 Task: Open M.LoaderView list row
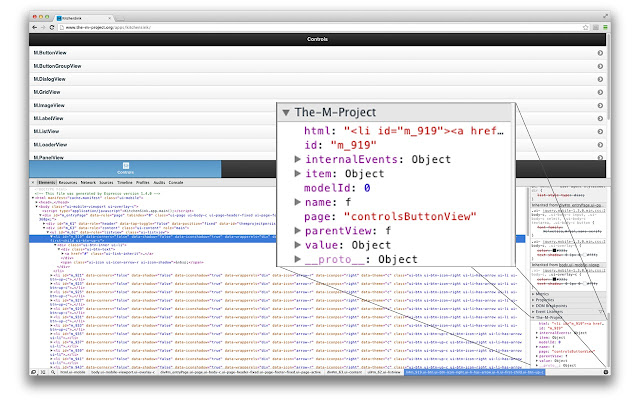153,144
